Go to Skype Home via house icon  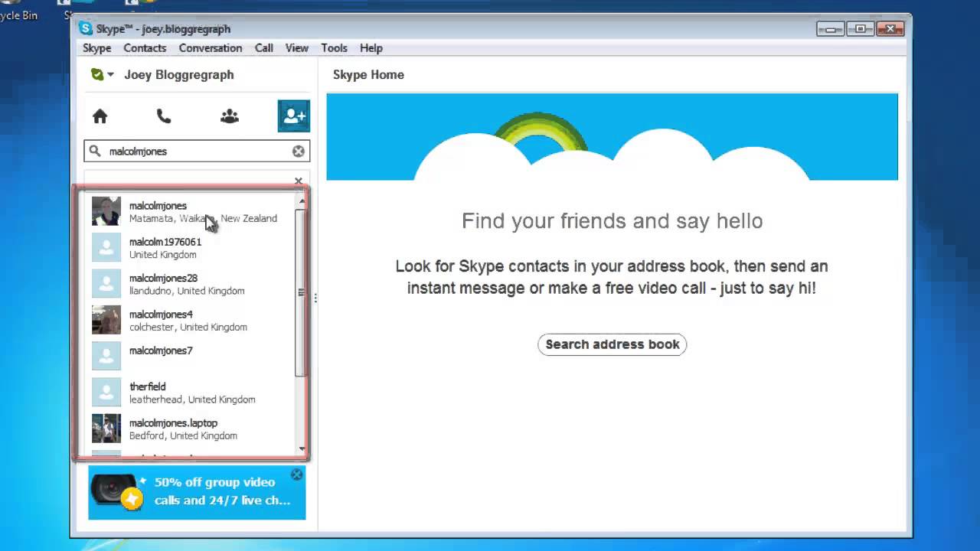coord(100,116)
